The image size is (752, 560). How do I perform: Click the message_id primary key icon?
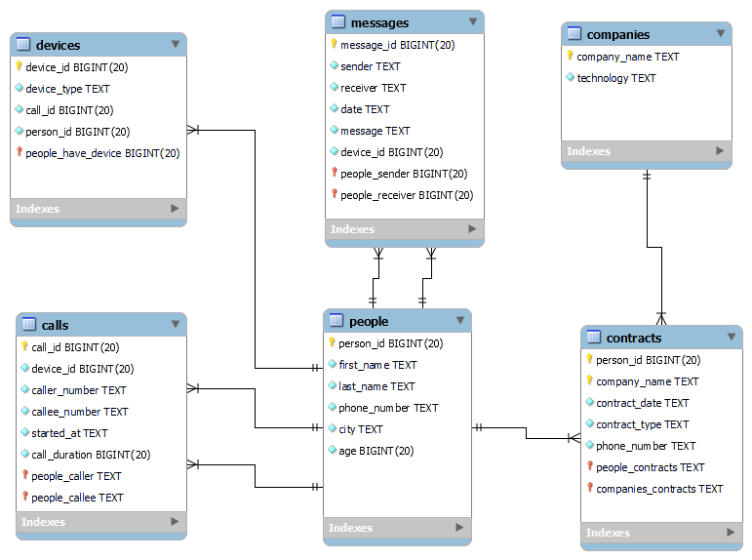click(334, 45)
